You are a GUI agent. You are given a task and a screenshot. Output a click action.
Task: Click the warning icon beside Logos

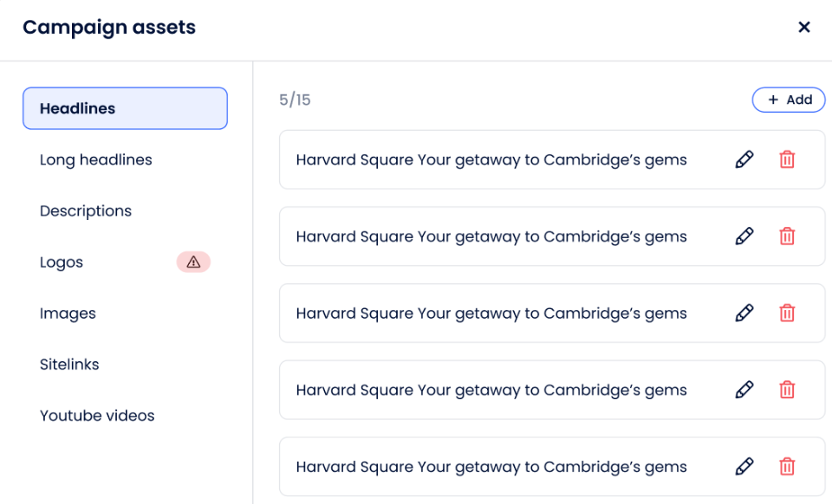(x=193, y=262)
